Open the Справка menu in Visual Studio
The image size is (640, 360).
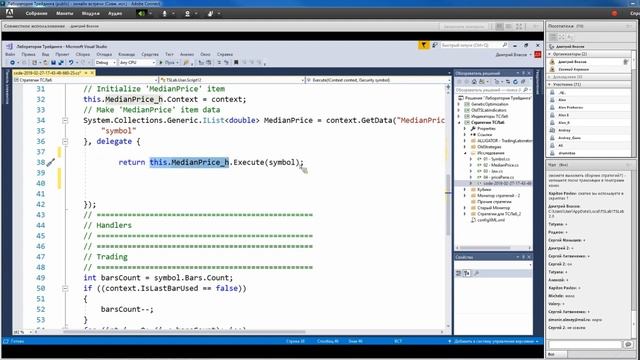[x=225, y=54]
